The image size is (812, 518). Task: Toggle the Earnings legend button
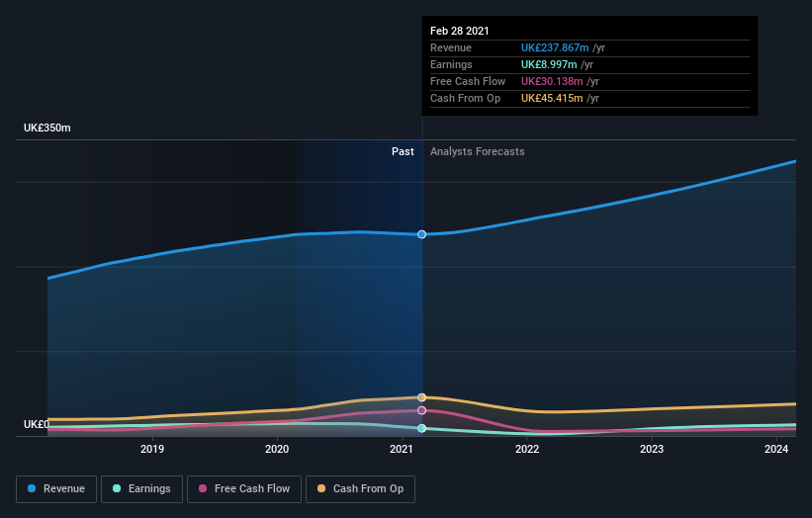(x=141, y=489)
